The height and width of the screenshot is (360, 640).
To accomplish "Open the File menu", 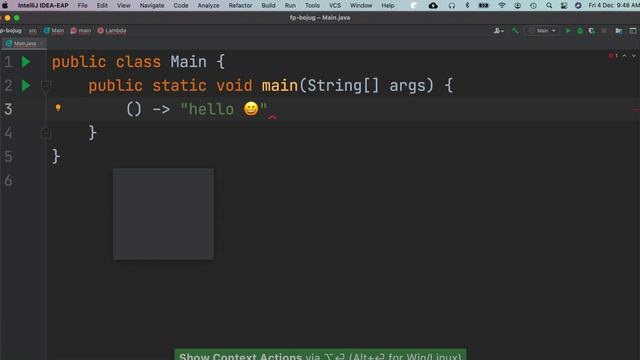I will 82,6.
